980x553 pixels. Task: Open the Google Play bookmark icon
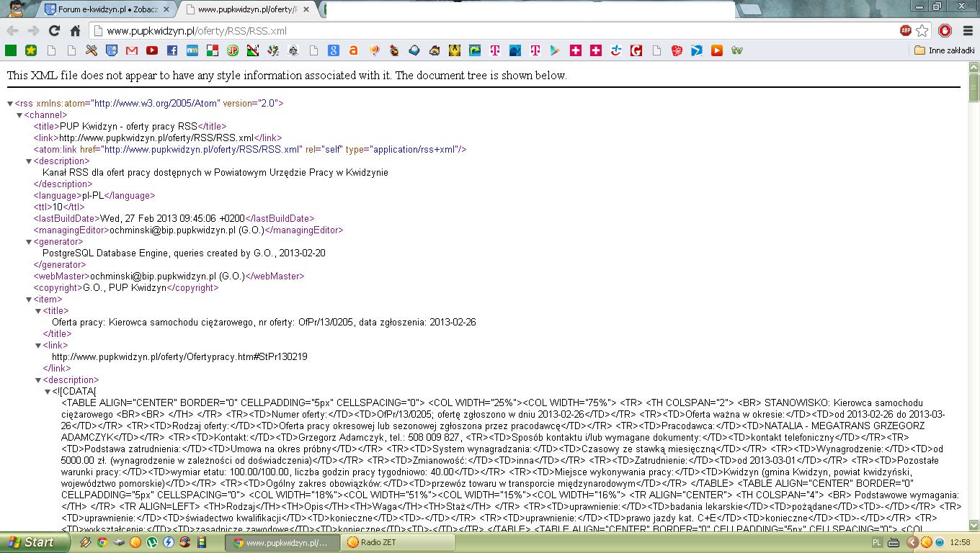[555, 50]
